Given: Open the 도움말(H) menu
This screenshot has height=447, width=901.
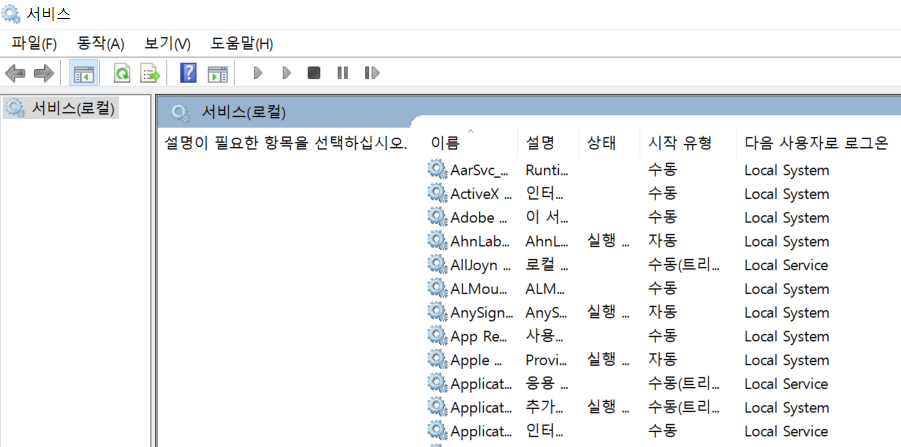Looking at the screenshot, I should click(241, 44).
